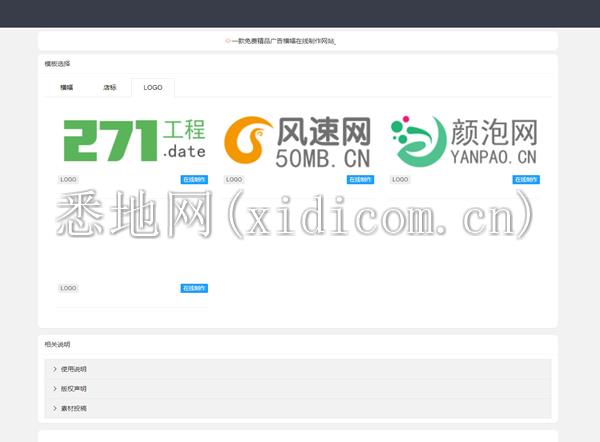Click the 模板选择 panel heading
The height and width of the screenshot is (442, 600).
click(x=57, y=64)
